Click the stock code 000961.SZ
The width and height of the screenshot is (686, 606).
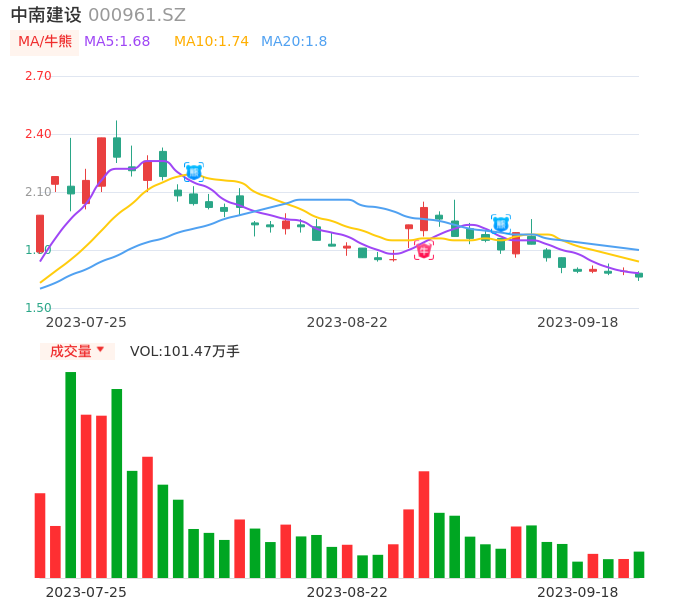(x=137, y=15)
